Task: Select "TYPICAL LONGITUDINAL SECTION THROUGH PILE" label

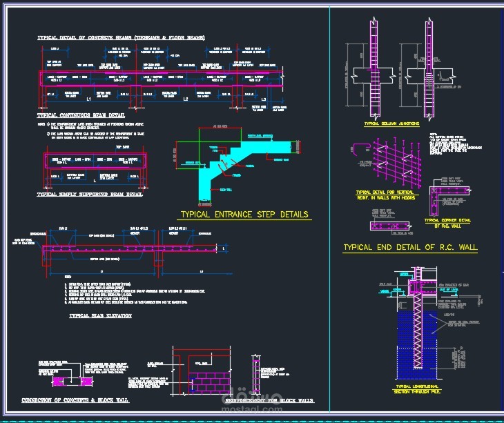Action: pos(417,389)
